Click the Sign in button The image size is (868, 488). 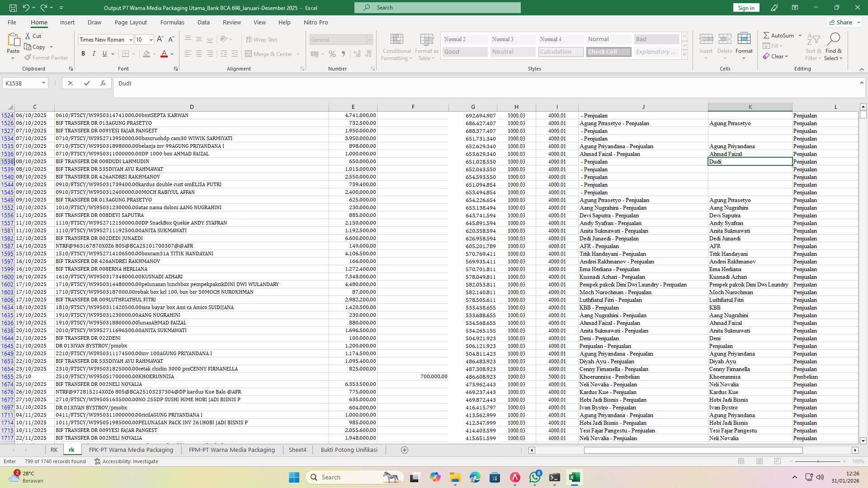click(745, 8)
